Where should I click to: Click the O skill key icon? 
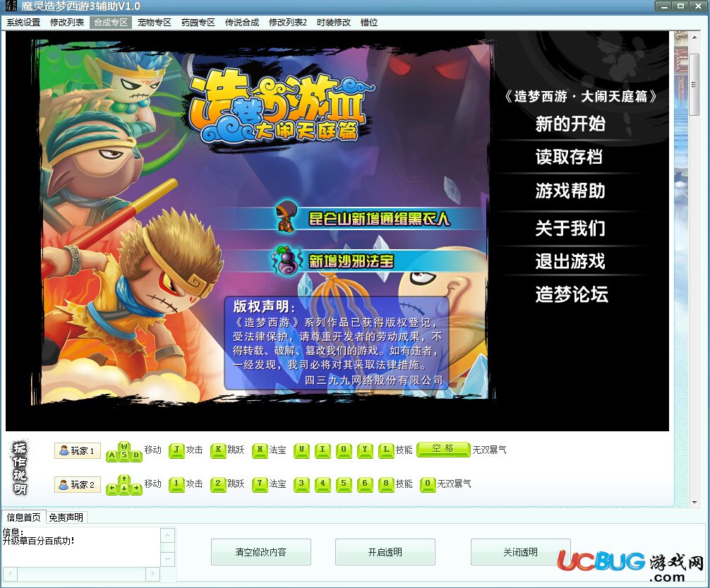pos(344,450)
